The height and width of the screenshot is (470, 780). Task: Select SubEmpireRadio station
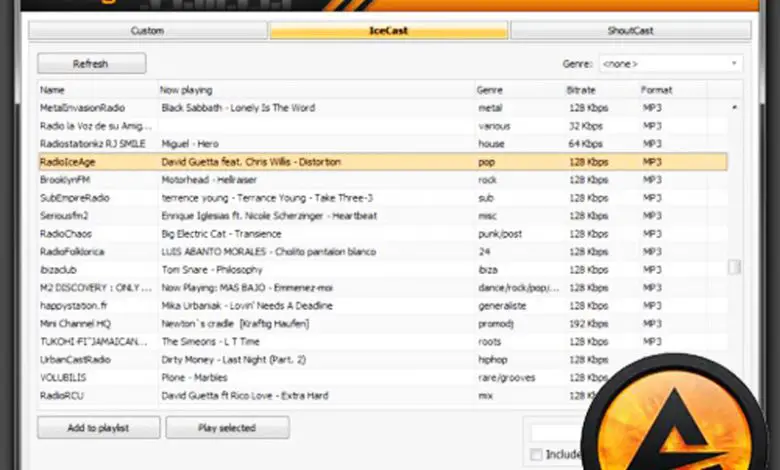coord(75,197)
